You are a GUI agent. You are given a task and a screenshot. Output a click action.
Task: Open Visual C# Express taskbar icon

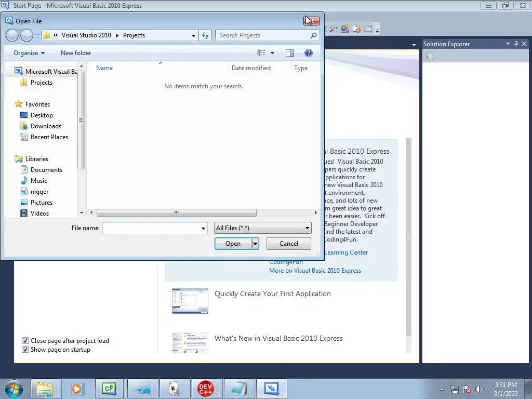click(x=109, y=389)
